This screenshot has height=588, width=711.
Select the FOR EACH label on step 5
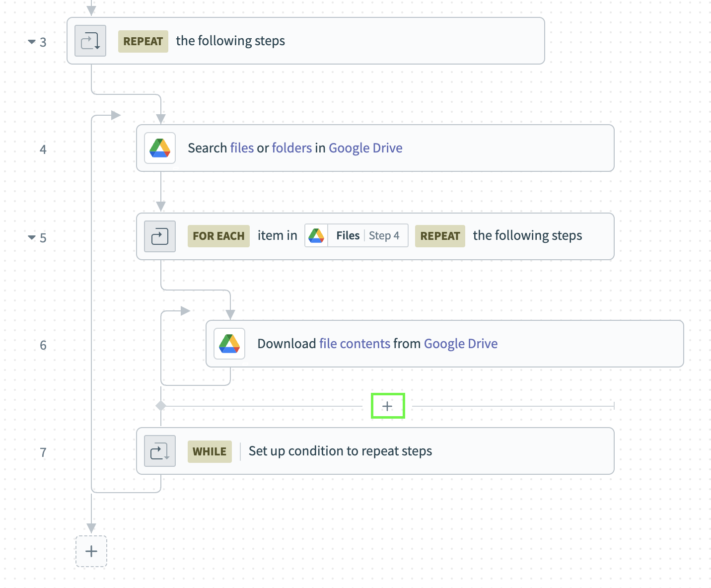(218, 236)
